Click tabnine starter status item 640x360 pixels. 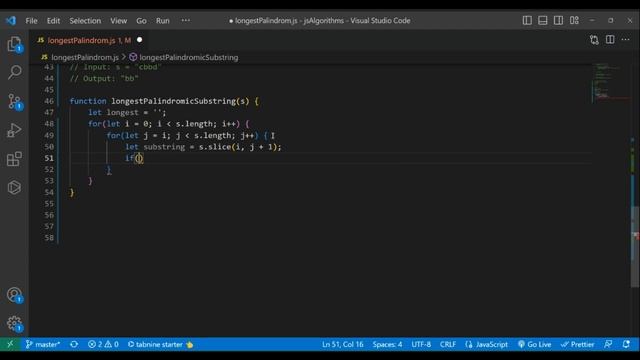(x=160, y=344)
